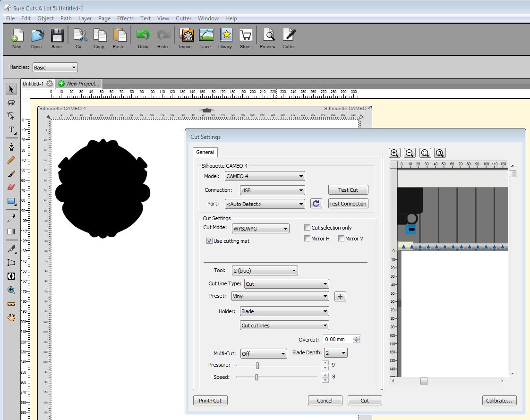The height and width of the screenshot is (420, 530).
Task: Click the Test Connection button
Action: (x=348, y=204)
